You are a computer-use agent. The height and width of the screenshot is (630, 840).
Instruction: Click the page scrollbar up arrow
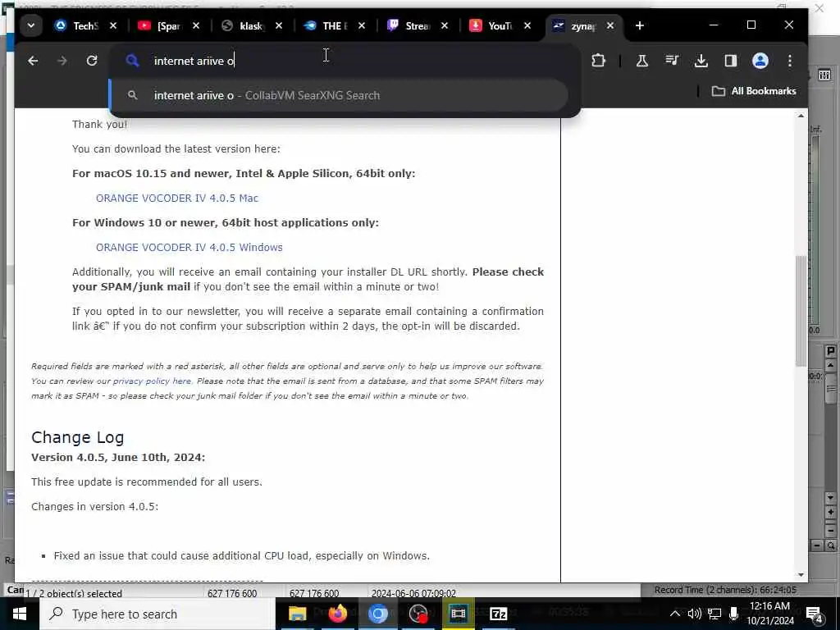pyautogui.click(x=801, y=116)
